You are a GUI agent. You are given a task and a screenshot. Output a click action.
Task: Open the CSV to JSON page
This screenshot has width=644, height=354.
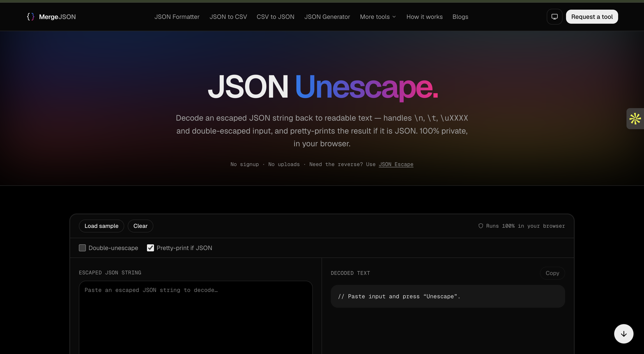275,17
